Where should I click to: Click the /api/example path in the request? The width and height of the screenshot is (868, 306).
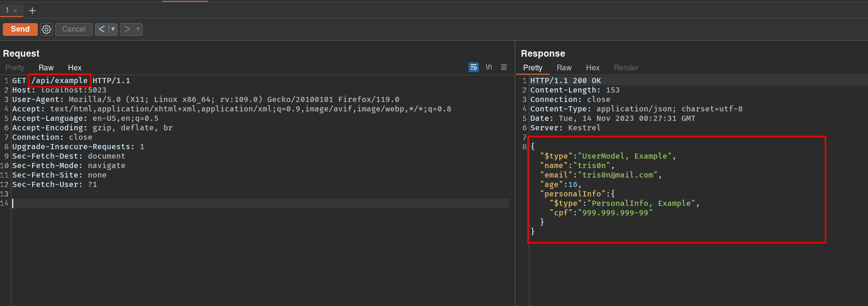click(x=60, y=81)
